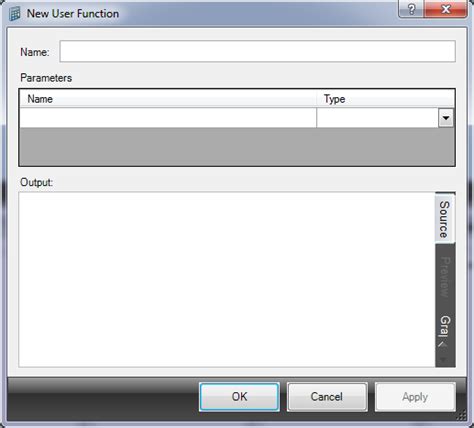Click the Cancel button

pos(327,397)
